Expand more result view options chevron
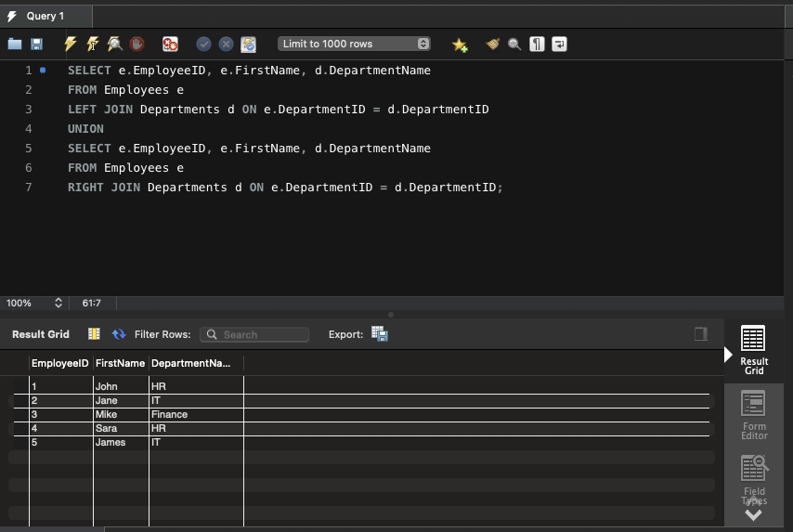Viewport: 793px width, 532px height. tap(753, 513)
